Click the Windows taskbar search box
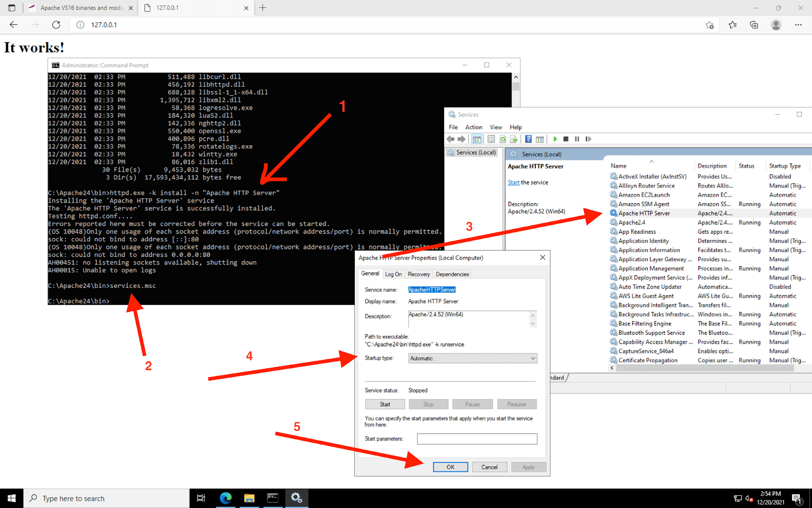The width and height of the screenshot is (812, 508). [x=106, y=498]
